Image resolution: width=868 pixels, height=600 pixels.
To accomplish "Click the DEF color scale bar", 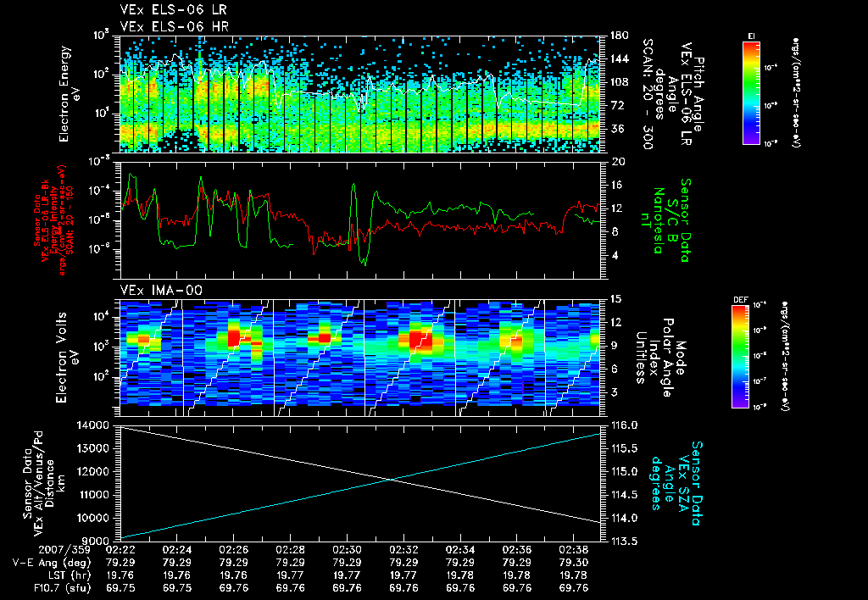I will (741, 357).
